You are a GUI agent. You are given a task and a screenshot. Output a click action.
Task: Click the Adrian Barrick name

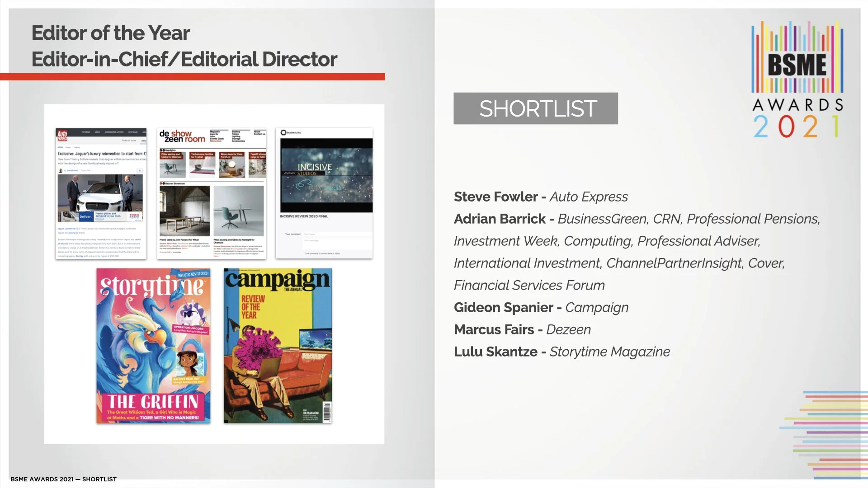point(500,219)
